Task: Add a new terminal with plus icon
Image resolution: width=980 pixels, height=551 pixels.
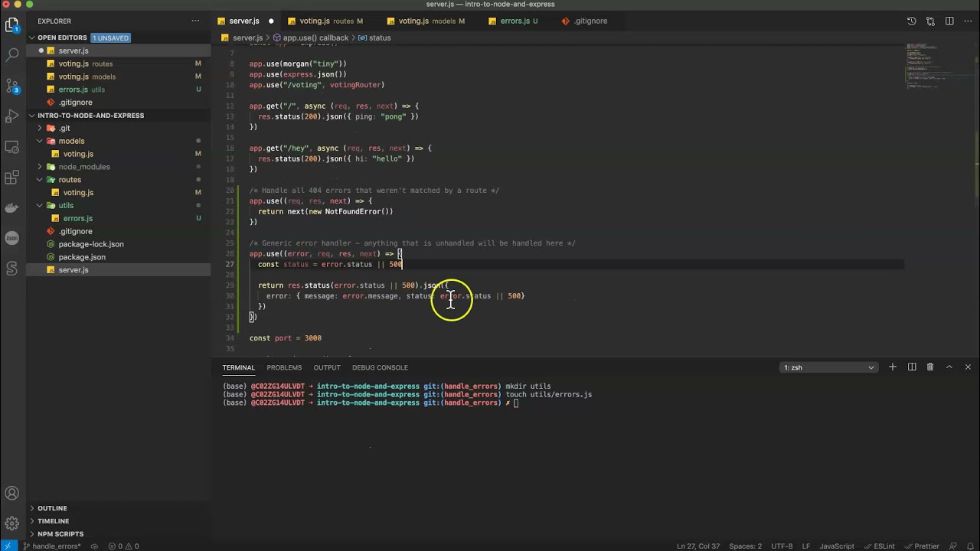Action: point(893,367)
